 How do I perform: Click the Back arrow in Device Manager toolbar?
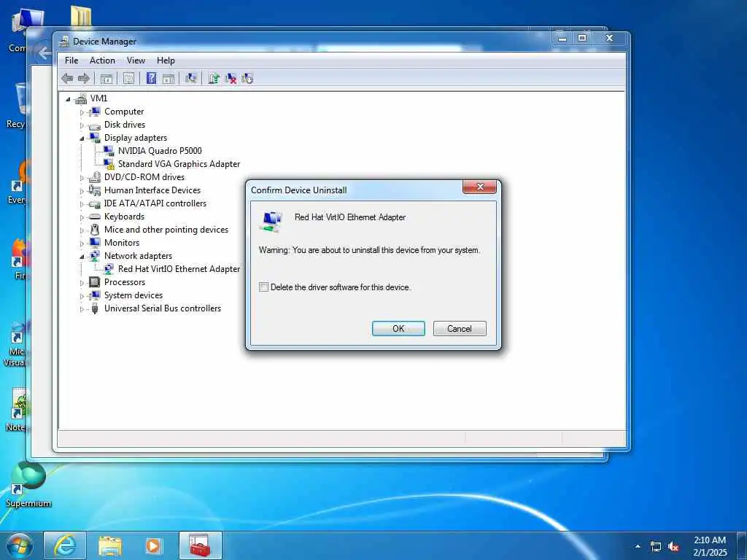pos(67,79)
